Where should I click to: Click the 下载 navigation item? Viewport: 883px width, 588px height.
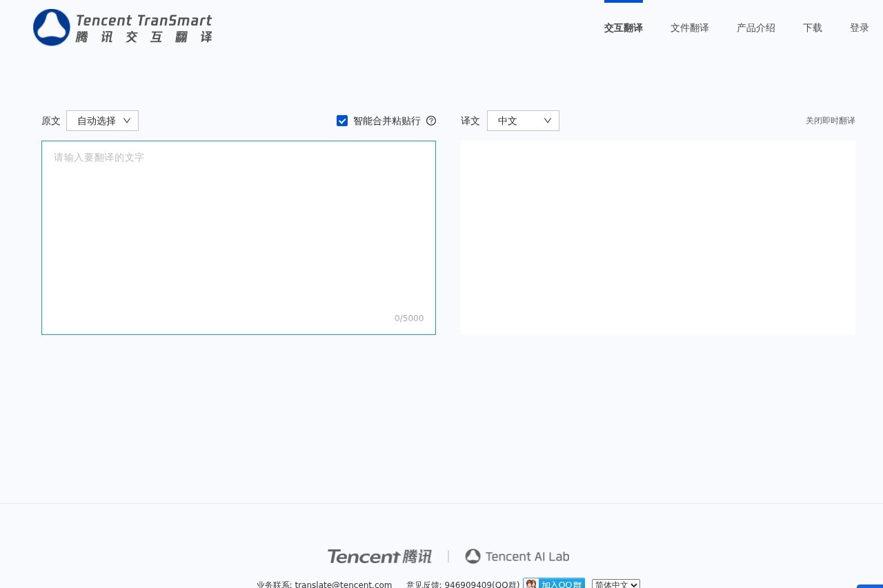812,28
